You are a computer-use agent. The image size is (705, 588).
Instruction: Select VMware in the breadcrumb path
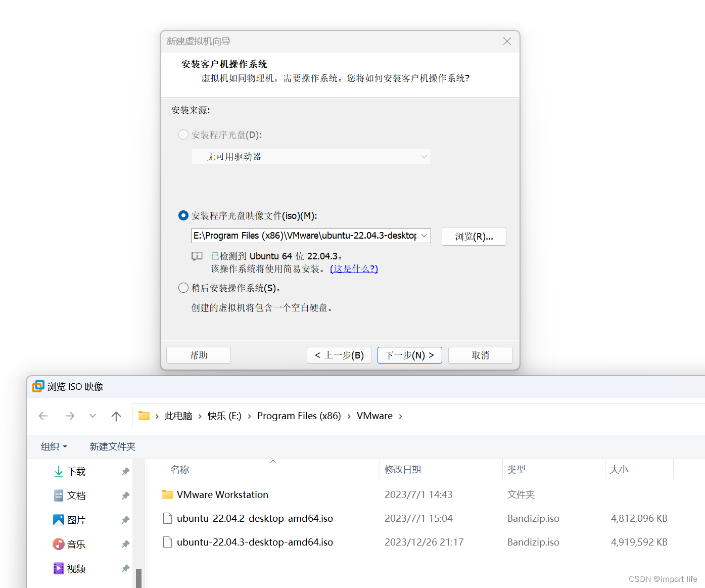[374, 416]
